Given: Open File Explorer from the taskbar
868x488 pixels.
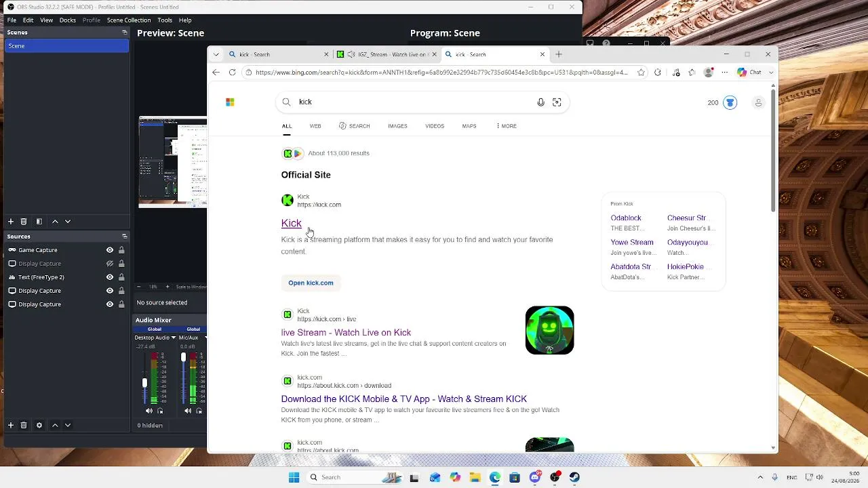Looking at the screenshot, I should [475, 477].
